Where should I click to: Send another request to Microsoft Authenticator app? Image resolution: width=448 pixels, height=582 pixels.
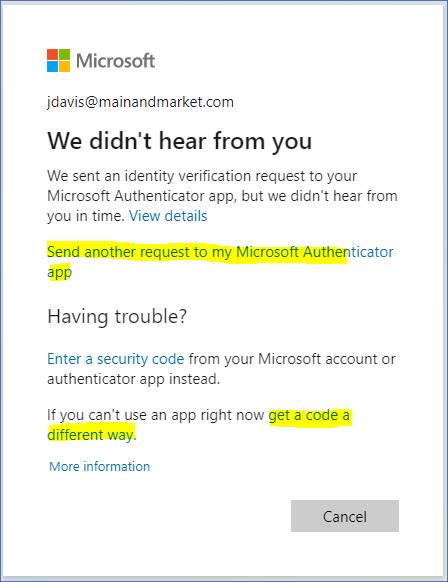[x=220, y=261]
